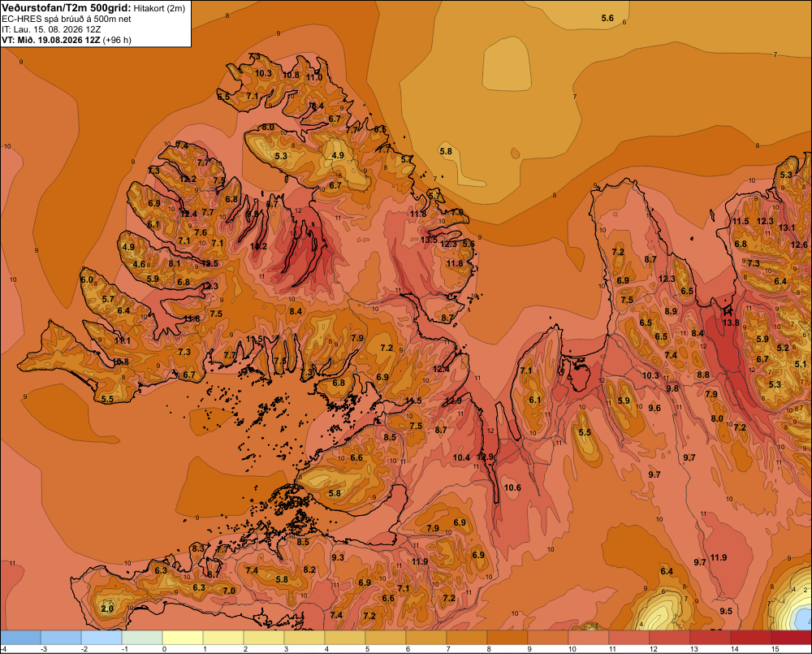Click the 11.0 temperature label
Screen dimensions: 812x654
point(313,78)
